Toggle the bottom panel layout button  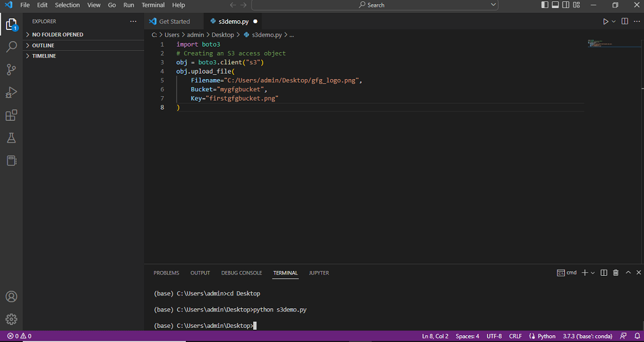tap(555, 5)
